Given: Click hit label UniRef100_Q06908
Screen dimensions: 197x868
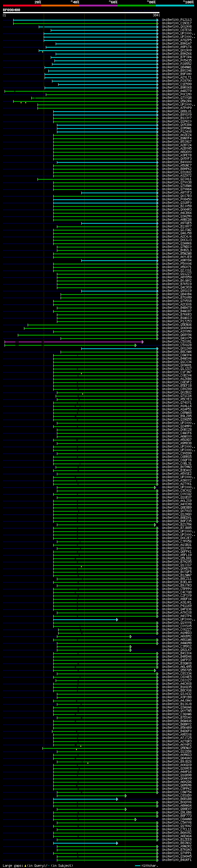Looking at the screenshot, I should coord(177,328).
